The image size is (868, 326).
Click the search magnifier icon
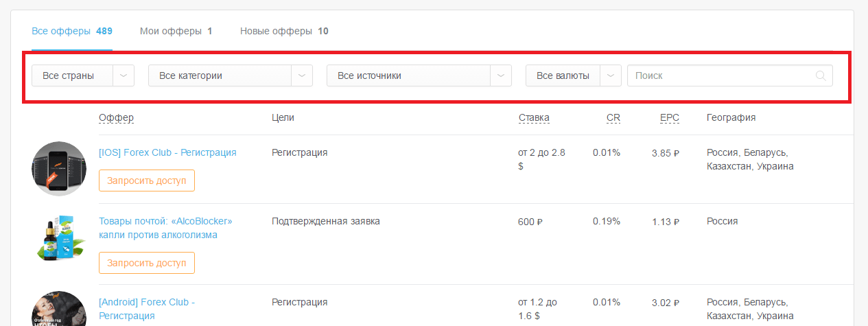(821, 75)
